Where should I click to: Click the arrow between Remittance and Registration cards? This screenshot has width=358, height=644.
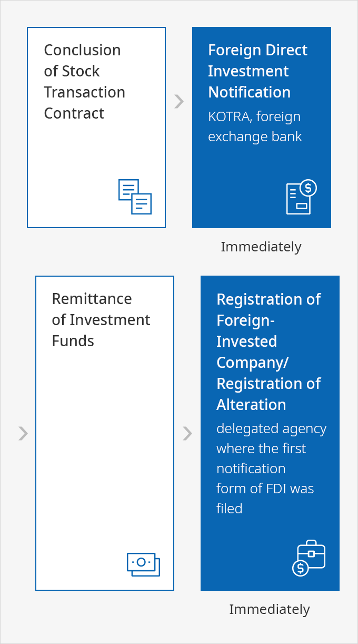click(x=187, y=433)
